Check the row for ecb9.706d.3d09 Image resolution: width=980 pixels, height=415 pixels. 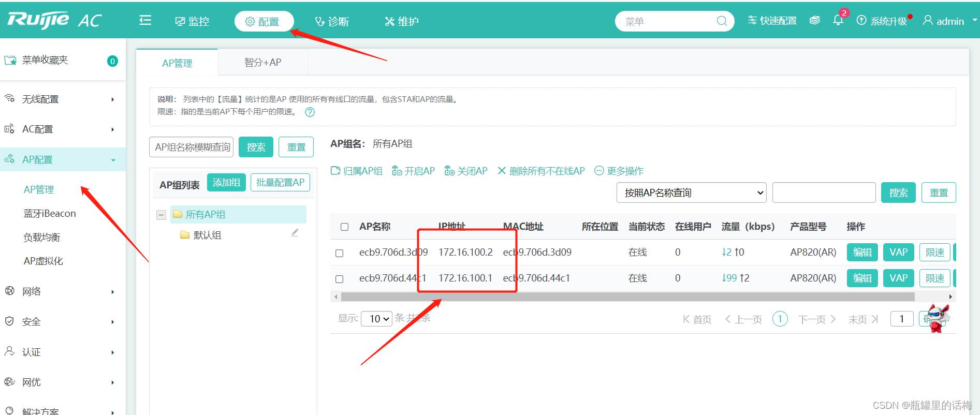point(340,253)
